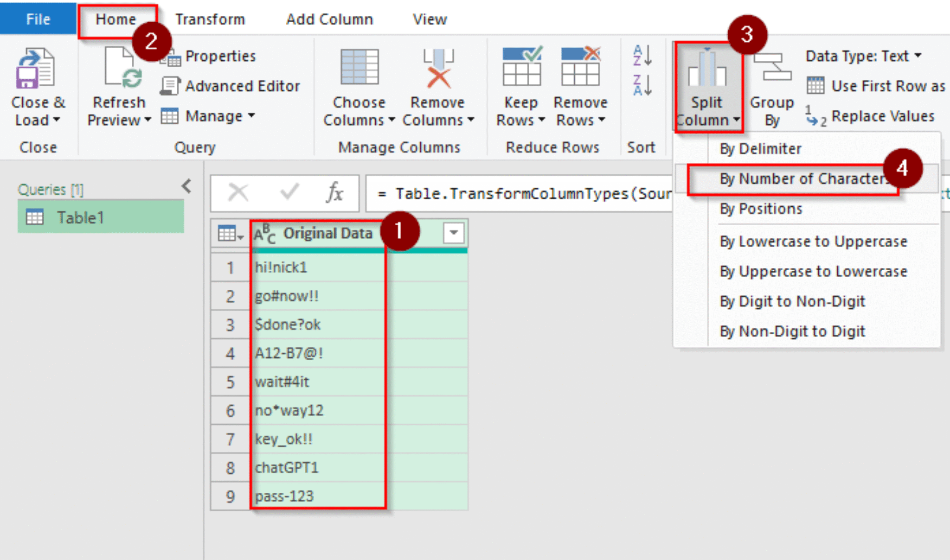950x560 pixels.
Task: Click Close & Load
Action: click(x=38, y=88)
